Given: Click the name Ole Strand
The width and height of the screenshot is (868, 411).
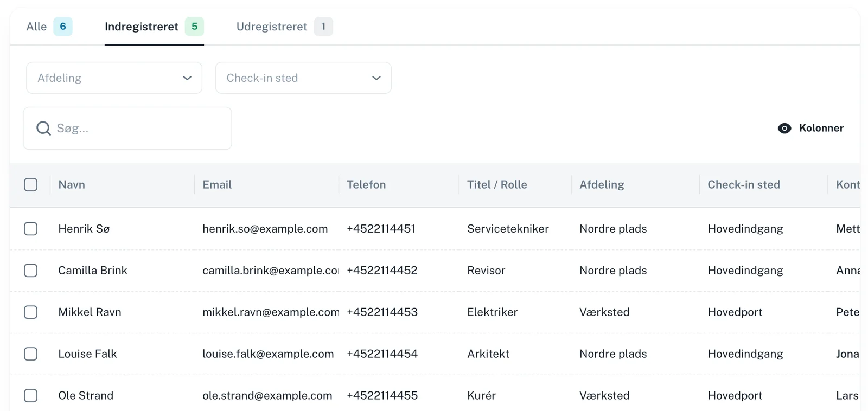Looking at the screenshot, I should coord(86,396).
